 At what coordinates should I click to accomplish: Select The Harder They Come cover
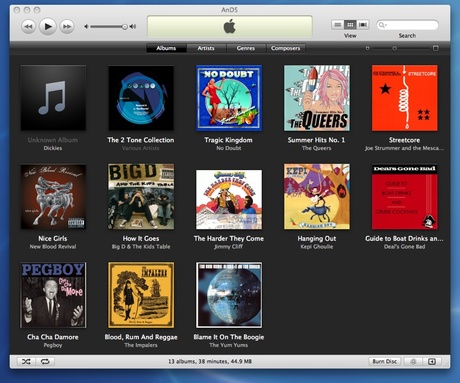coord(229,199)
